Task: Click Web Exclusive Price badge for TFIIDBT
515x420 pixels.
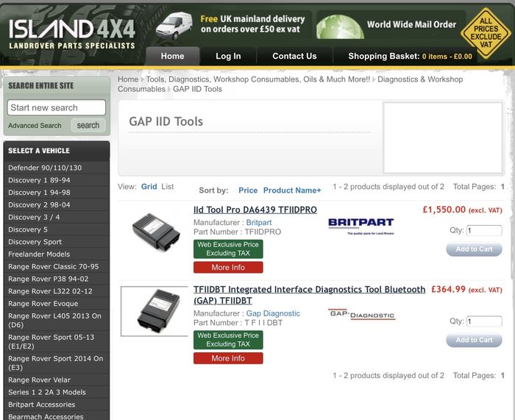Action: (x=228, y=340)
